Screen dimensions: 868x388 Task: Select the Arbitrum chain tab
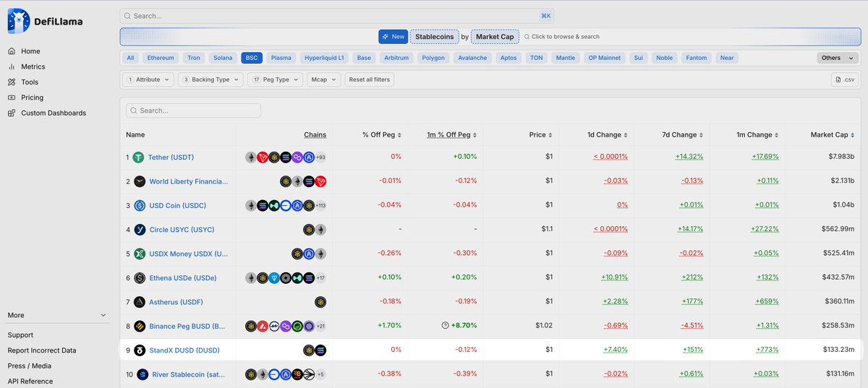[397, 58]
